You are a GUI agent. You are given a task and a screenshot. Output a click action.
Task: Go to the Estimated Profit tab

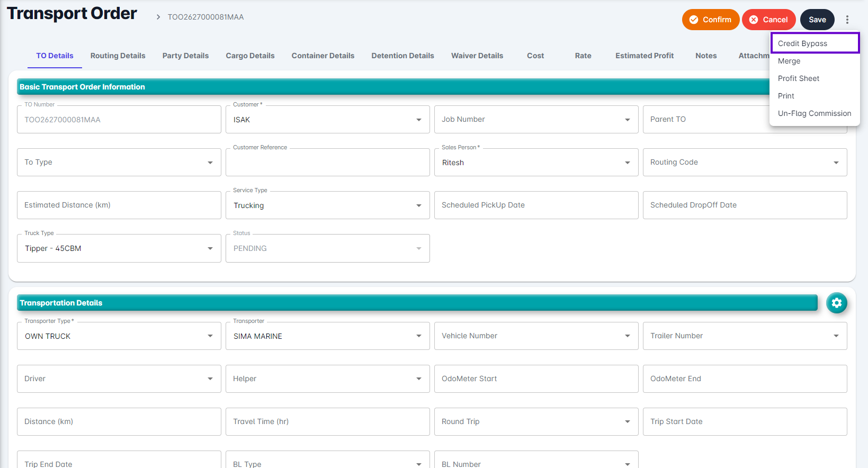[644, 56]
